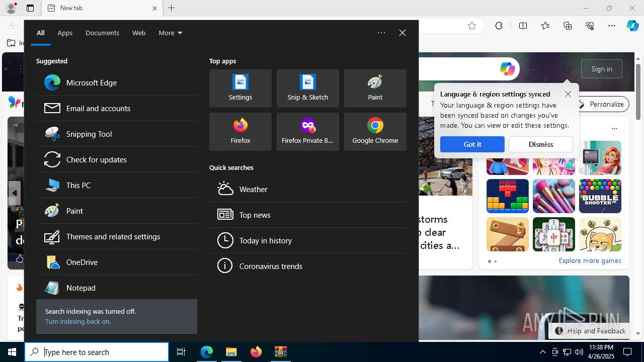Open games card more options ellipsis
The image size is (644, 362).
point(614,129)
